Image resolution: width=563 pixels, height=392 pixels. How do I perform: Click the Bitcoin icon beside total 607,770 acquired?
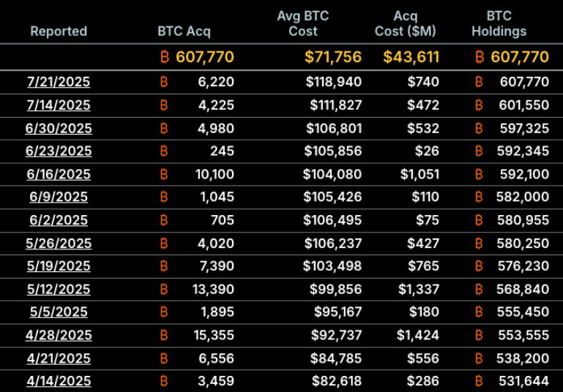tap(164, 57)
